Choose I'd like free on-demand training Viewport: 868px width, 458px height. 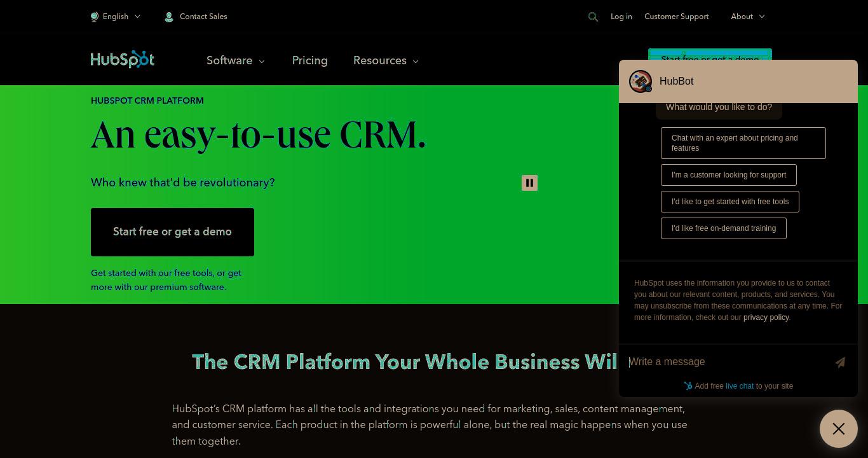(x=723, y=228)
